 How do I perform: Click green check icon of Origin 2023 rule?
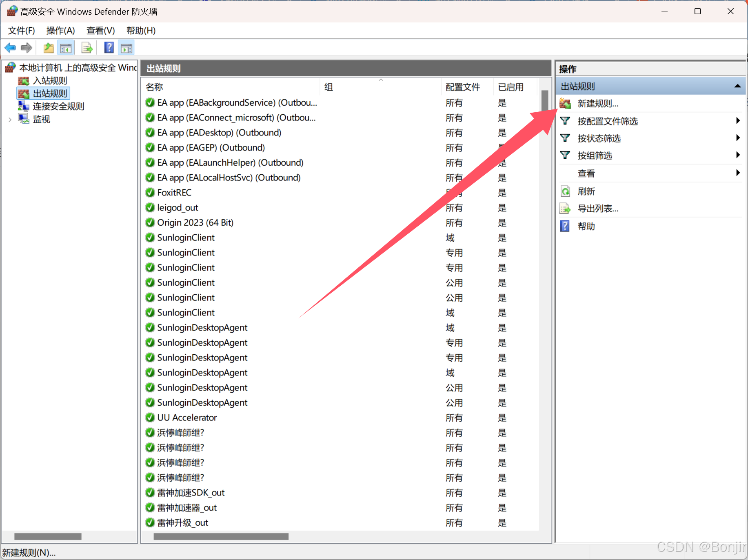click(x=150, y=222)
